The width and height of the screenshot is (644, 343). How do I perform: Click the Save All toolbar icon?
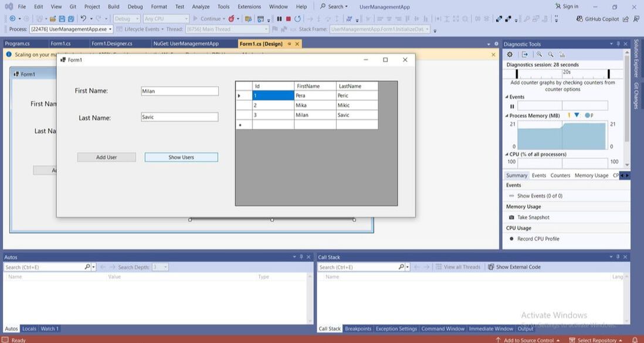pyautogui.click(x=71, y=19)
